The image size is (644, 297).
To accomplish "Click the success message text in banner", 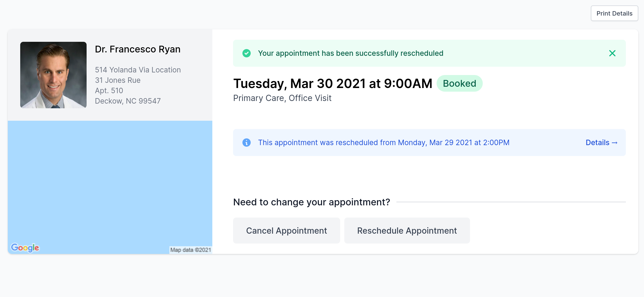I will pyautogui.click(x=351, y=53).
